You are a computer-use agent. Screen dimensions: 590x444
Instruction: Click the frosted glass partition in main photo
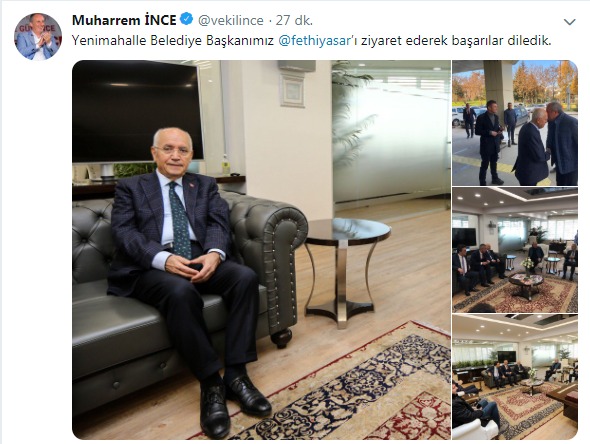click(391, 137)
